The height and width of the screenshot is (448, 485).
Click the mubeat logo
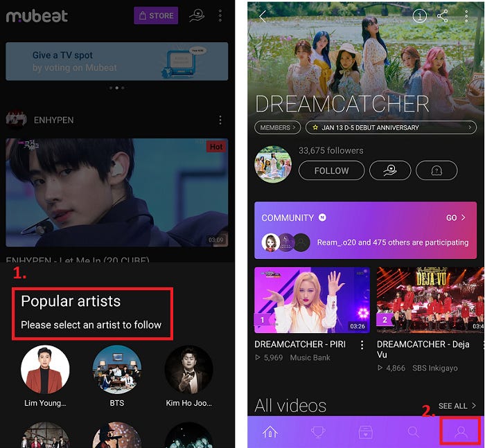[x=37, y=16]
